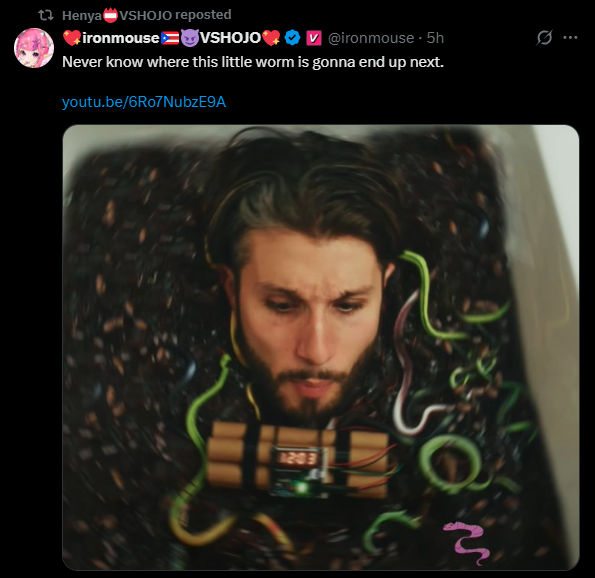Click the blue verified checkmark badge
Viewport: 595px width, 578px height.
292,38
